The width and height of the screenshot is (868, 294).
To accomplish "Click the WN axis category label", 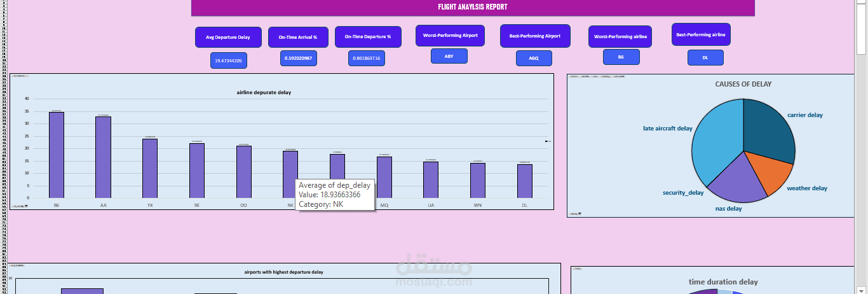I will (x=478, y=206).
